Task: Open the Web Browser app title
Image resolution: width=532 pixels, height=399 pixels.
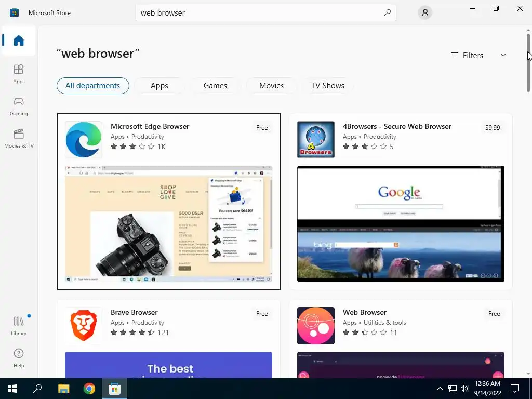Action: click(x=365, y=312)
